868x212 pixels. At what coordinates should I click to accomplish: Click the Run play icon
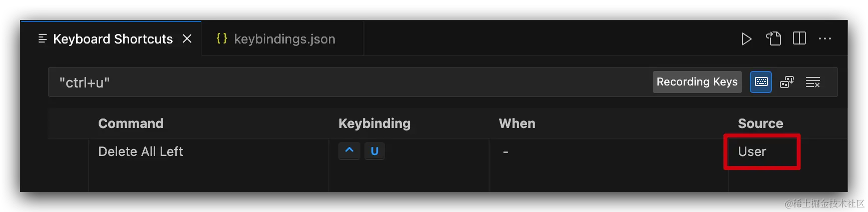746,39
